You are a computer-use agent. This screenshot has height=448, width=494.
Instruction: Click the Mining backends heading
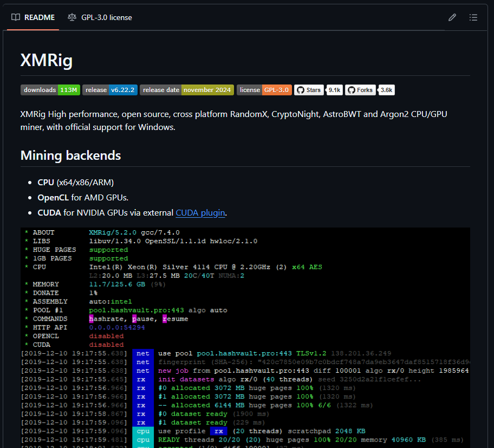pyautogui.click(x=70, y=155)
